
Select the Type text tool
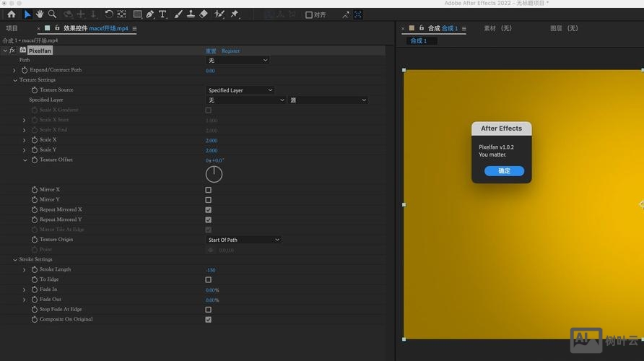click(162, 14)
